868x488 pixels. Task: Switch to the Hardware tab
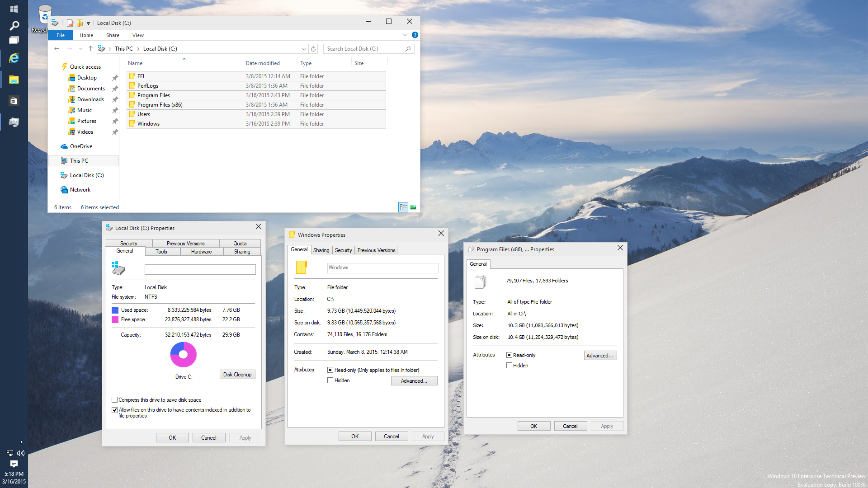click(201, 252)
